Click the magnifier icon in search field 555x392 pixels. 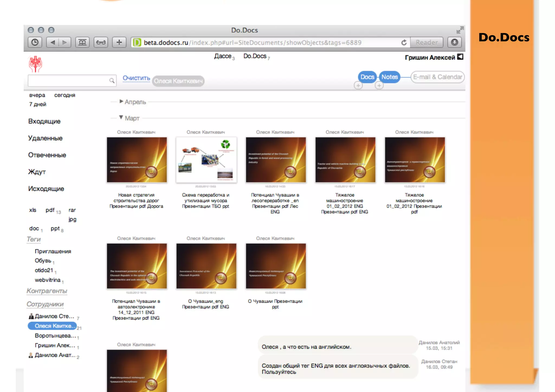tap(112, 80)
